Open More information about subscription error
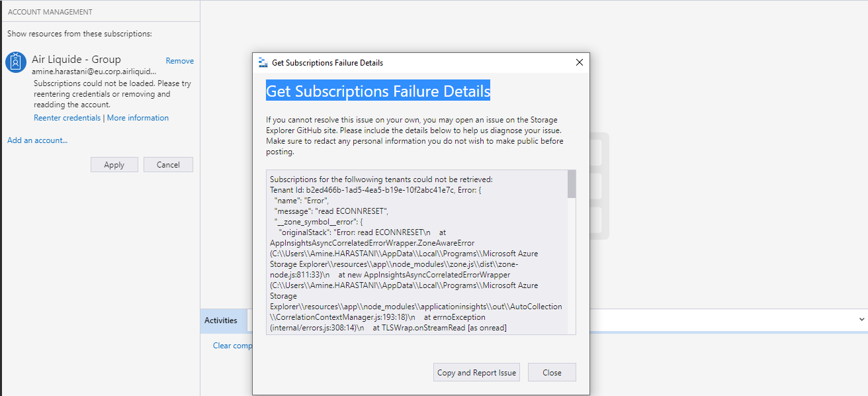Viewport: 868px width, 396px height. (x=138, y=117)
